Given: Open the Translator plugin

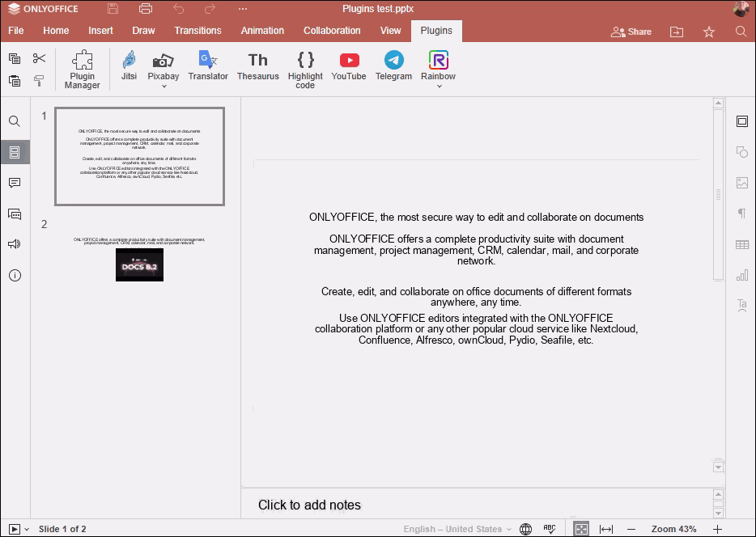Looking at the screenshot, I should pyautogui.click(x=208, y=66).
